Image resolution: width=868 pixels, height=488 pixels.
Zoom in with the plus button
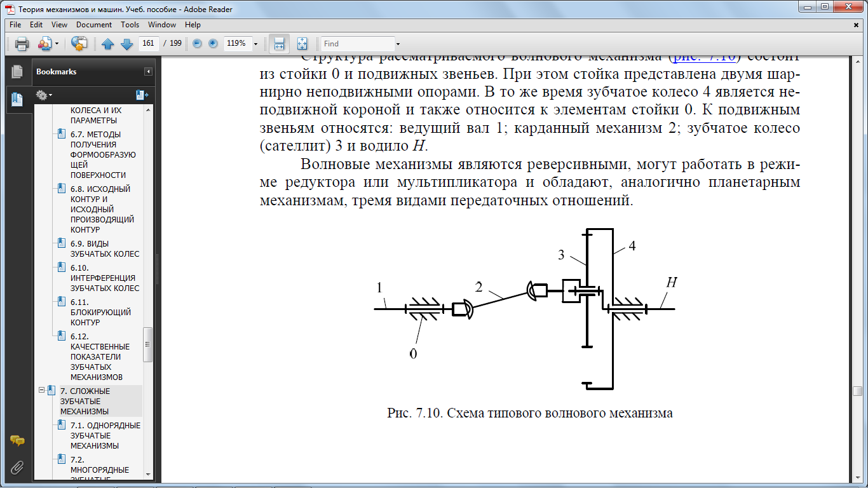pyautogui.click(x=213, y=43)
